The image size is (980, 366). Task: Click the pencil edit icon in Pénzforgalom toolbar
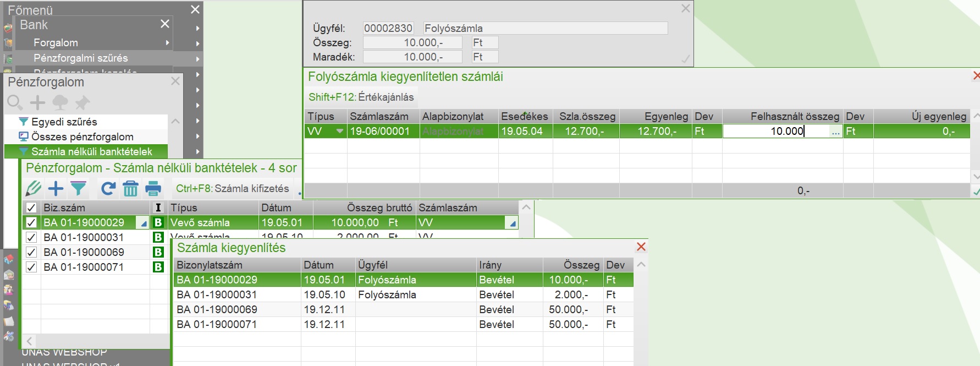pos(33,189)
